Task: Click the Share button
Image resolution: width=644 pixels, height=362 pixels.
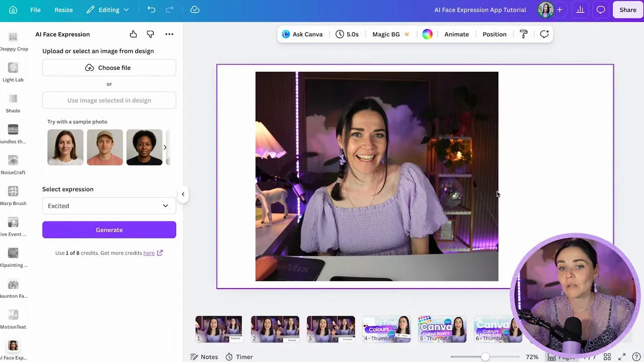Action: click(627, 10)
